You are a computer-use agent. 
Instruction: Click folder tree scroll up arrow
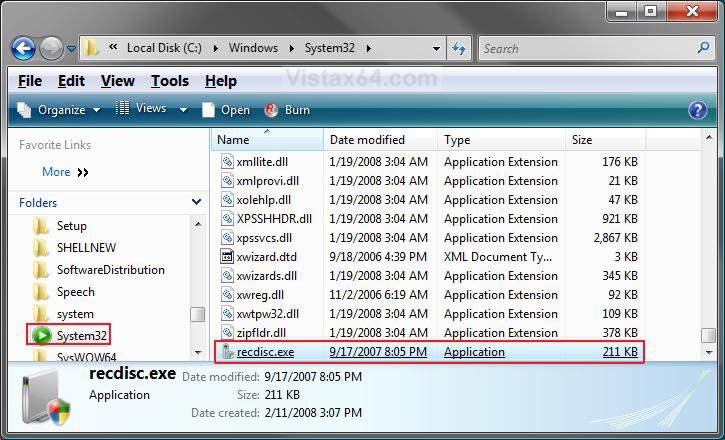(x=198, y=224)
